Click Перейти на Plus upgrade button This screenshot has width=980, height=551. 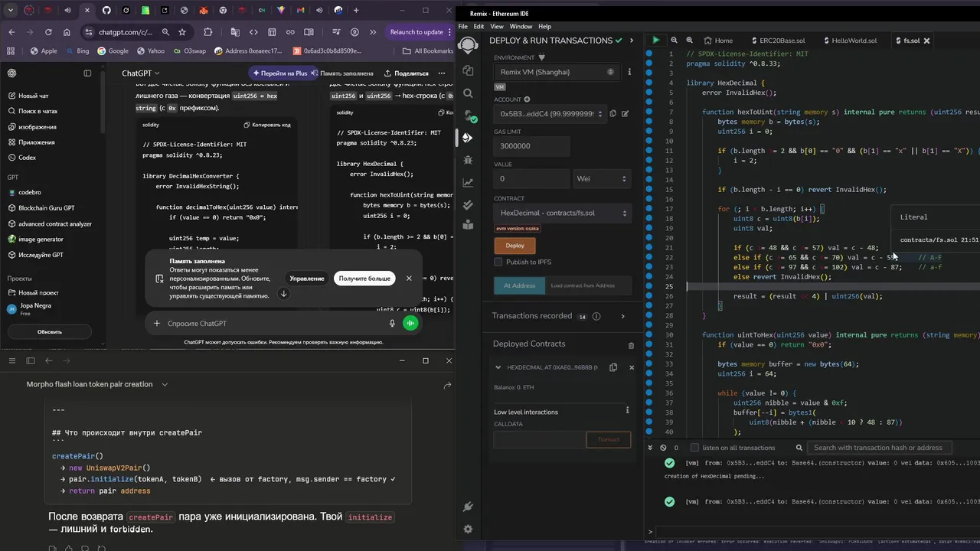click(x=284, y=73)
